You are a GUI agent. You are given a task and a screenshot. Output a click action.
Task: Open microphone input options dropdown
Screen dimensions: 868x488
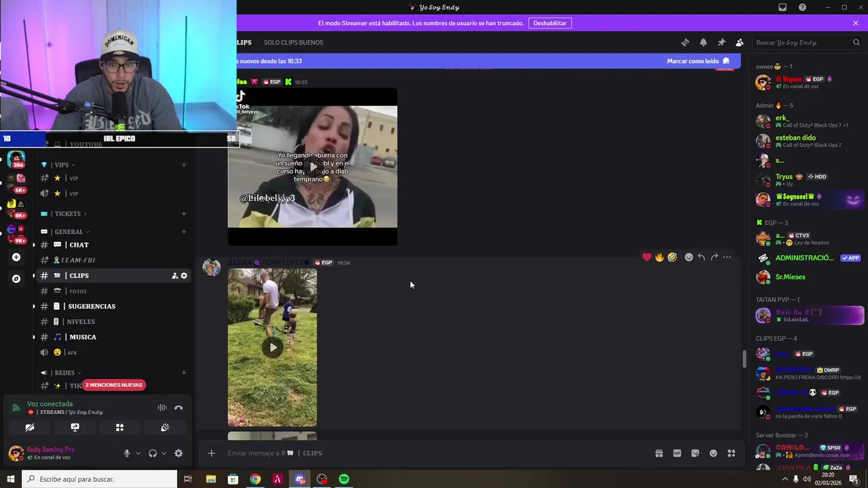pyautogui.click(x=138, y=453)
